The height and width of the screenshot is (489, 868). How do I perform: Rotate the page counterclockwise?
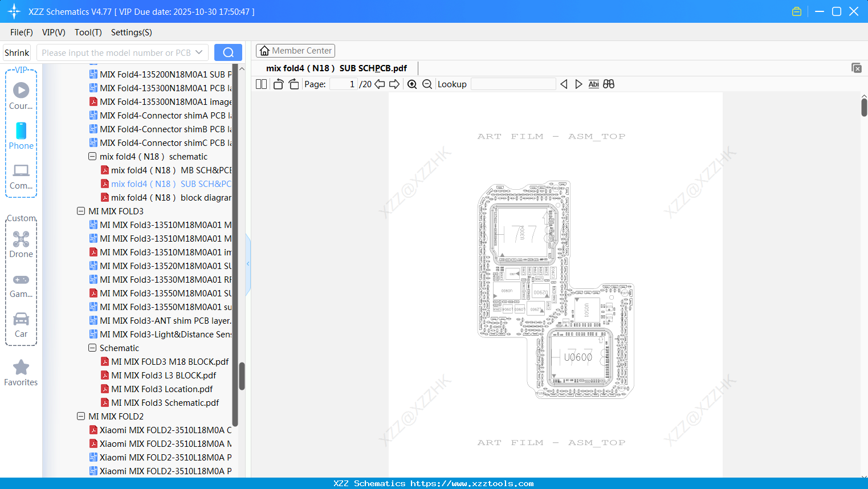pos(278,84)
